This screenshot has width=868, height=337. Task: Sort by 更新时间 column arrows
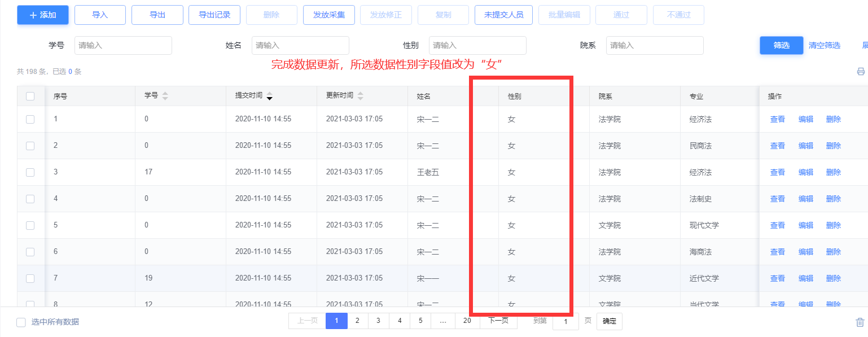[361, 96]
